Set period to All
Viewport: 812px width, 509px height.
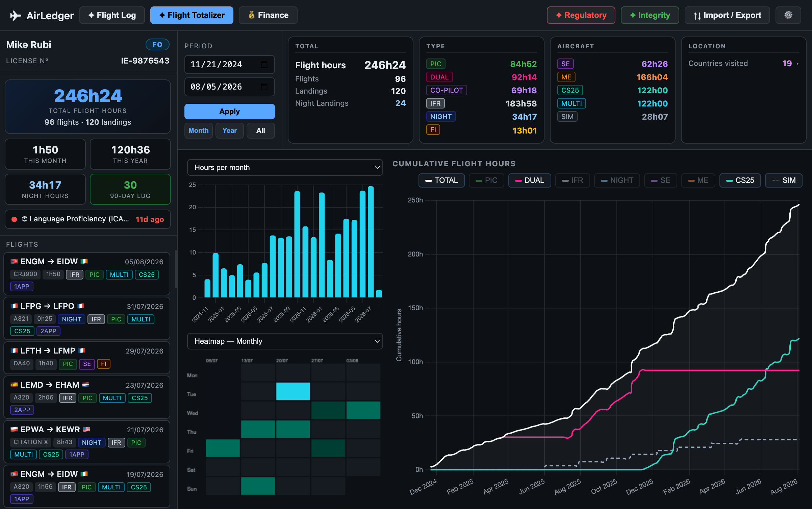(261, 130)
